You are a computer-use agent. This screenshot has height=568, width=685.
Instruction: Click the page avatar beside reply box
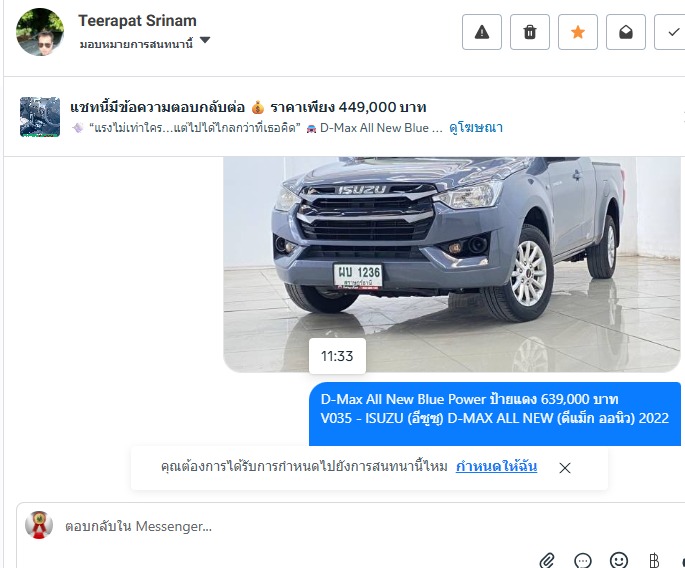[x=39, y=525]
